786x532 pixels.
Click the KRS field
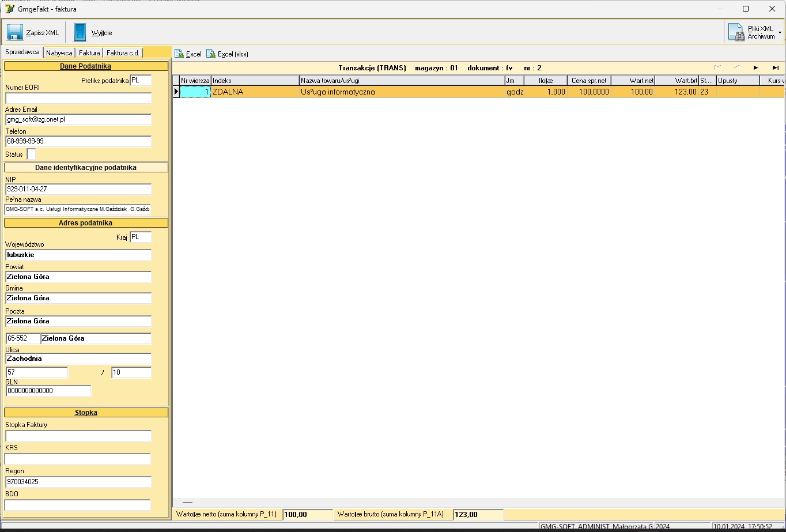[78, 459]
